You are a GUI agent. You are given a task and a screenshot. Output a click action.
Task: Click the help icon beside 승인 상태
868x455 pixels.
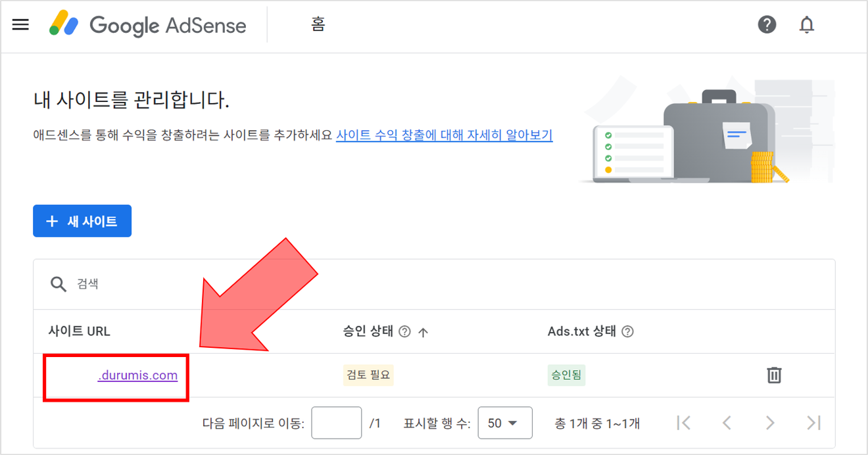(405, 331)
